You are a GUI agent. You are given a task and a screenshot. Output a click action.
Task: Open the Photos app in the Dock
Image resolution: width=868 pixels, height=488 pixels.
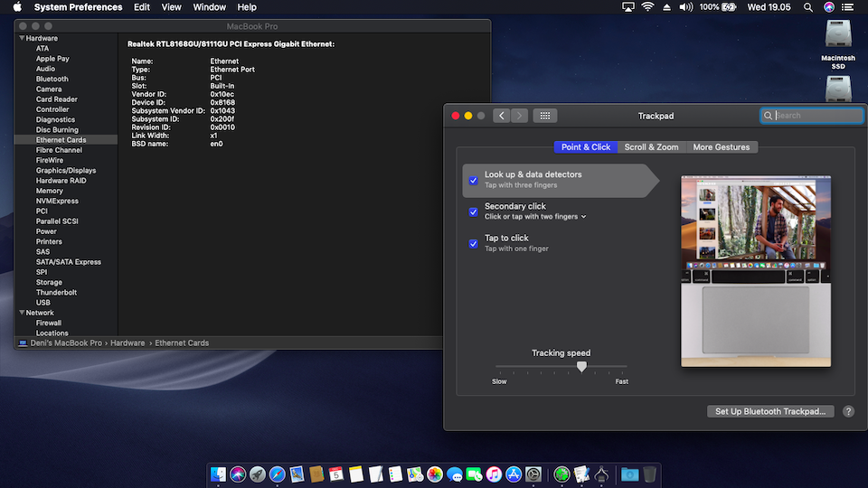435,474
